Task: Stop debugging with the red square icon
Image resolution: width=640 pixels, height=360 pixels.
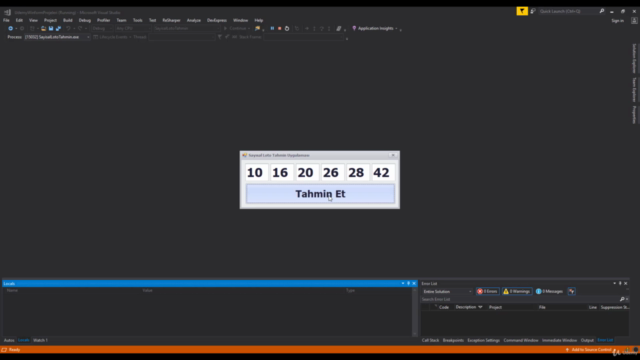Action: (280, 29)
